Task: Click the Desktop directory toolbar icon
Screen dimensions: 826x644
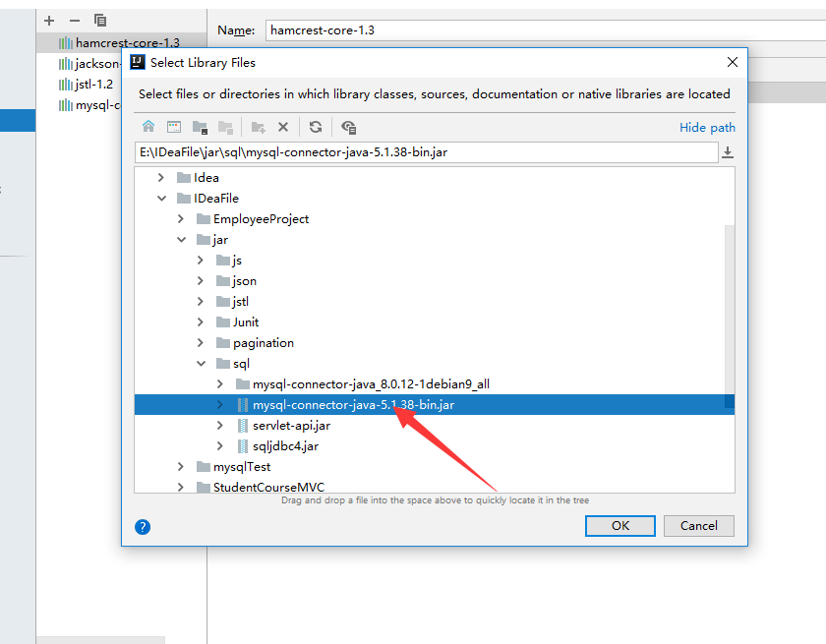Action: point(174,127)
